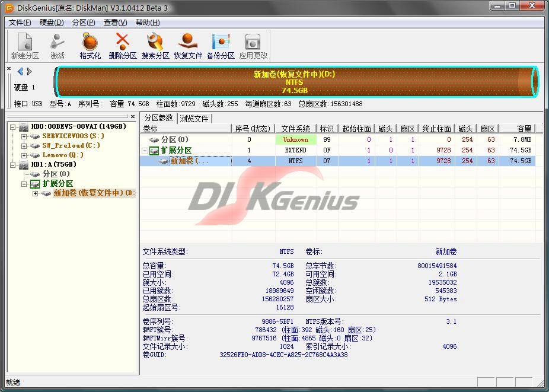Click the 起始柱面 column header
Viewport: 549px width, 392px height.
(x=356, y=129)
